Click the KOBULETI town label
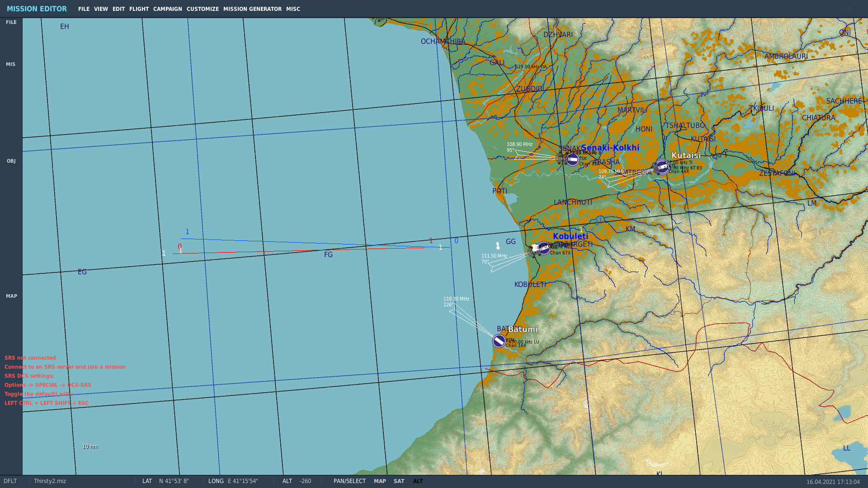868x488 pixels. pos(530,285)
